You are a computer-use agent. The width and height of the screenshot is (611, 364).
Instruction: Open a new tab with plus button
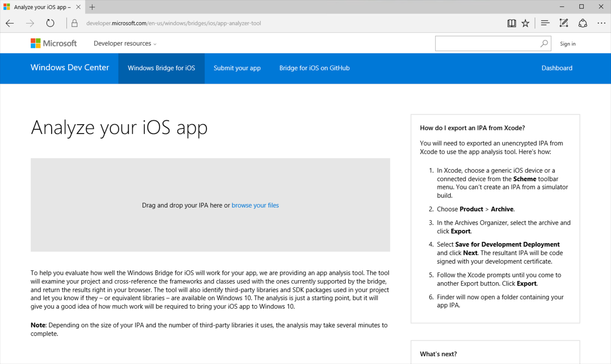[92, 7]
